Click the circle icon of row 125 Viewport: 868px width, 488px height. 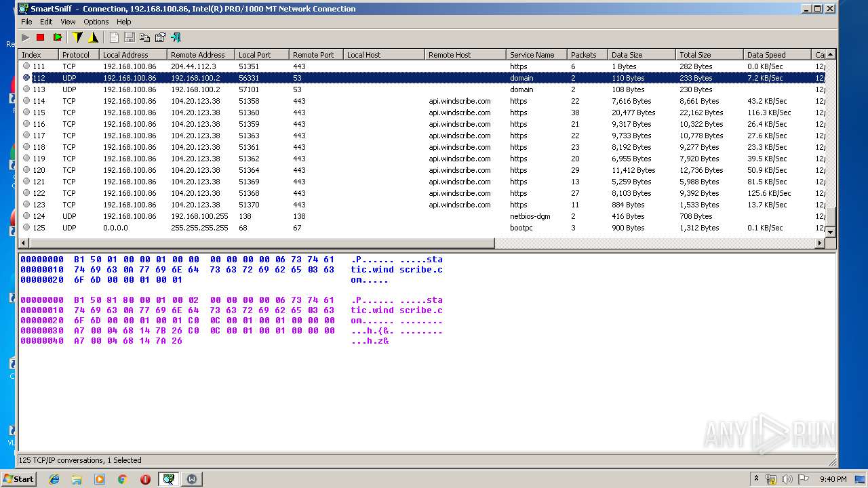(x=26, y=228)
